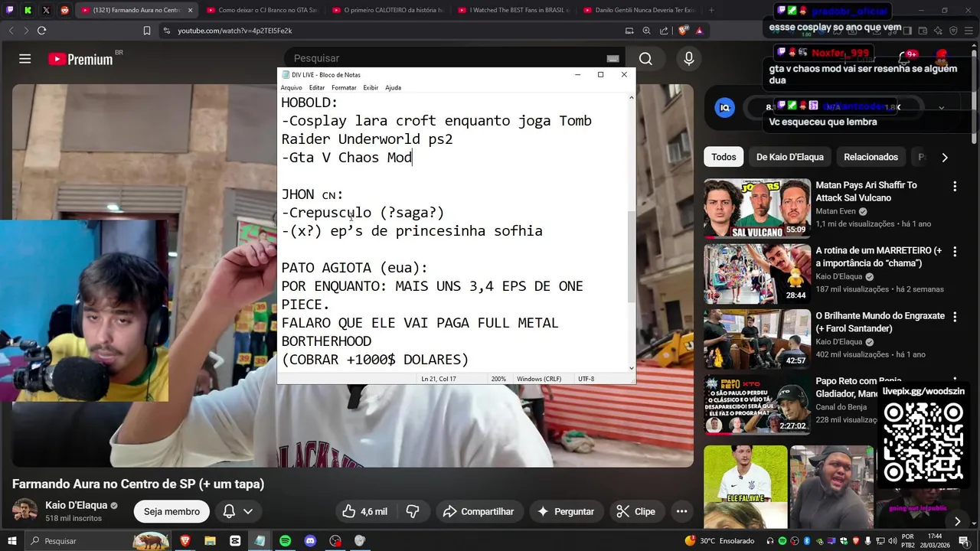
Task: Select the 'De Kaio D'Elaqua' filter chip
Action: point(790,157)
